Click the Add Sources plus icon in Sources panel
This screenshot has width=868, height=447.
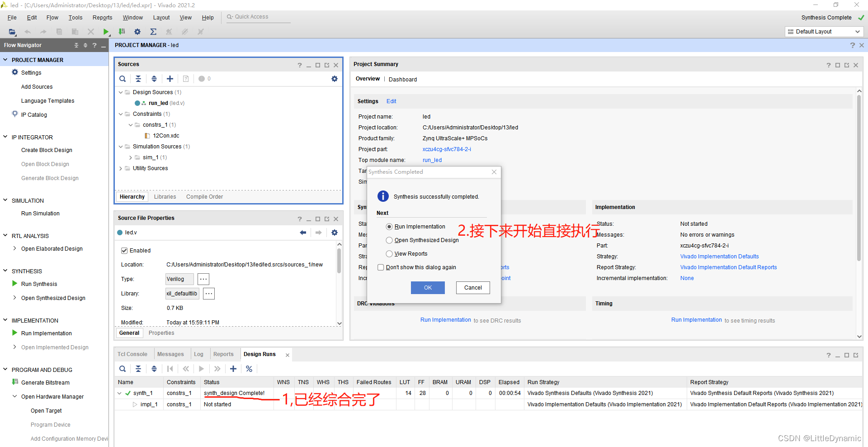[170, 79]
